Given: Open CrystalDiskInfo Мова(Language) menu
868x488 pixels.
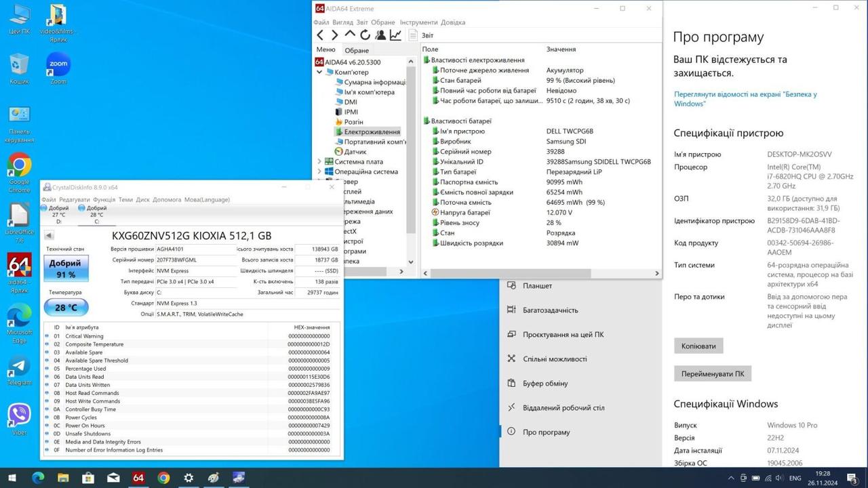Looking at the screenshot, I should click(x=207, y=200).
